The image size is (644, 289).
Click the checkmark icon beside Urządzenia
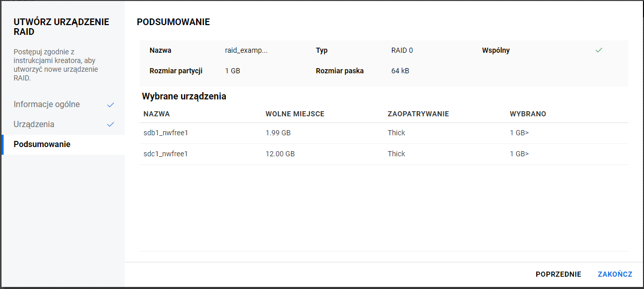110,125
